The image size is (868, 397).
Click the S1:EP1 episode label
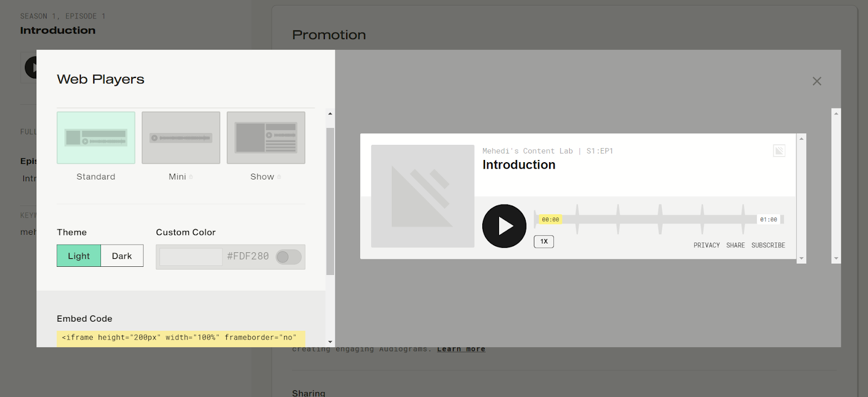[599, 151]
